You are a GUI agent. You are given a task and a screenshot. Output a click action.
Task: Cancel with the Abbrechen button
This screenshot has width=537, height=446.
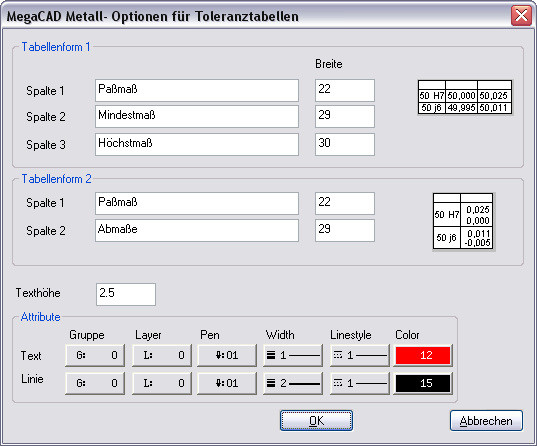click(486, 421)
